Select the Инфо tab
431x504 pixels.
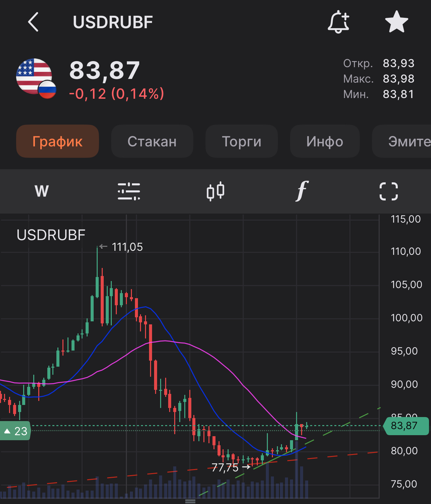pos(325,141)
